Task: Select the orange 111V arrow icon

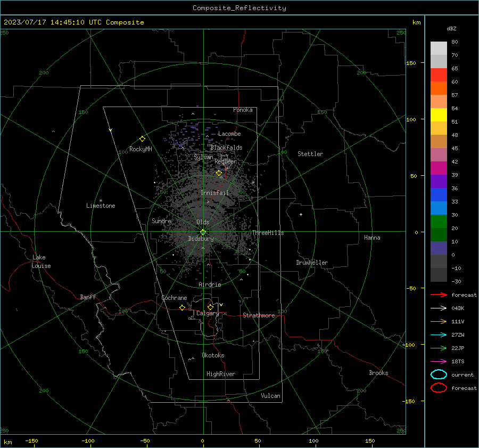Action: click(x=439, y=321)
